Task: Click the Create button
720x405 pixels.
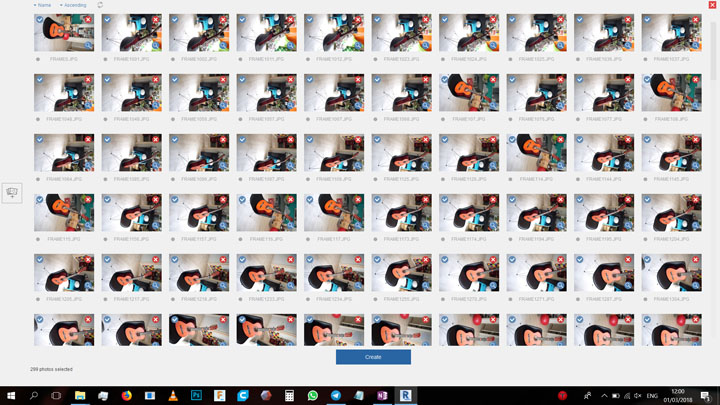Action: (x=373, y=357)
